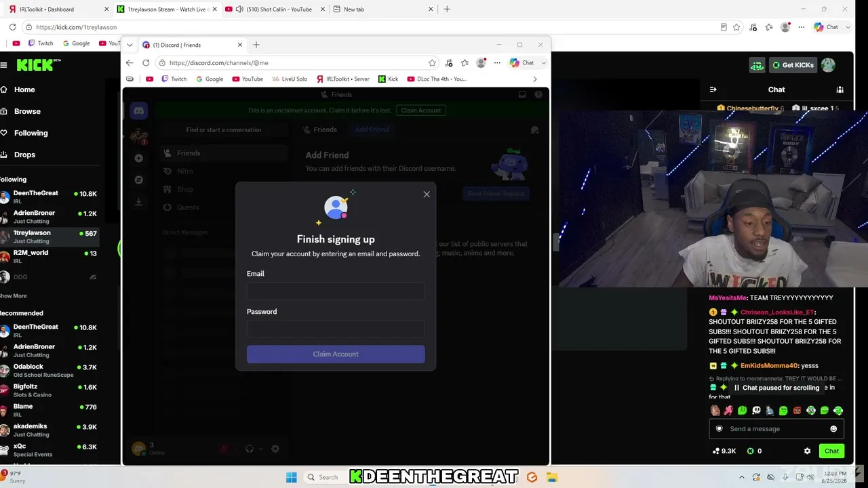Image resolution: width=868 pixels, height=488 pixels.
Task: Open favorites list in Discord window toolbar
Action: (465, 63)
